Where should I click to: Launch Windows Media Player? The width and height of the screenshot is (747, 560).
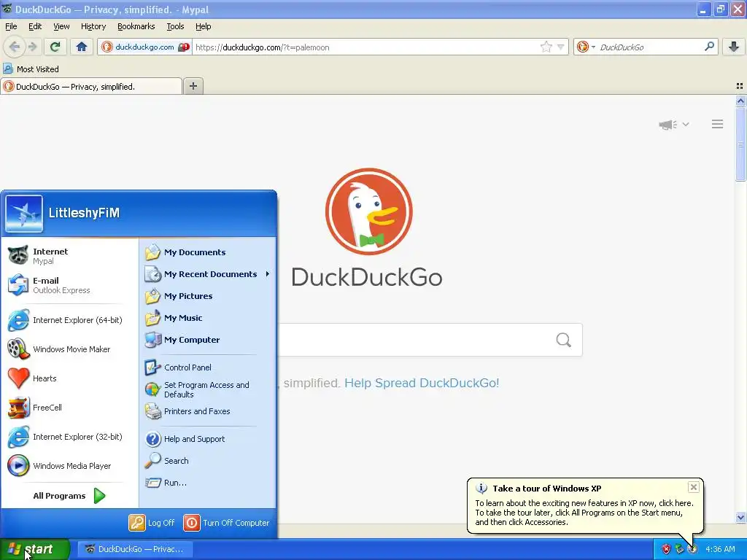coord(69,466)
